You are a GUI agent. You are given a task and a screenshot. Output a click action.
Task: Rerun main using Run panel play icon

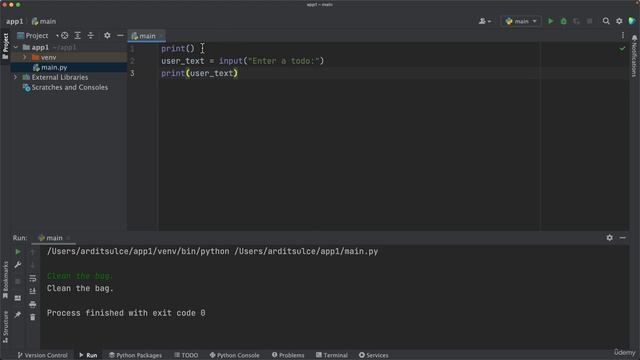pyautogui.click(x=18, y=252)
